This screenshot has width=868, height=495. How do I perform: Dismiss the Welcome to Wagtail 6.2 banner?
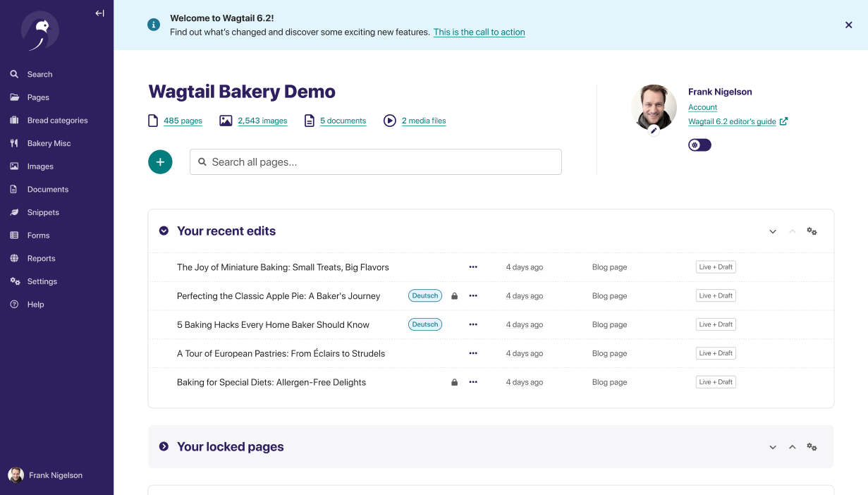coord(849,25)
